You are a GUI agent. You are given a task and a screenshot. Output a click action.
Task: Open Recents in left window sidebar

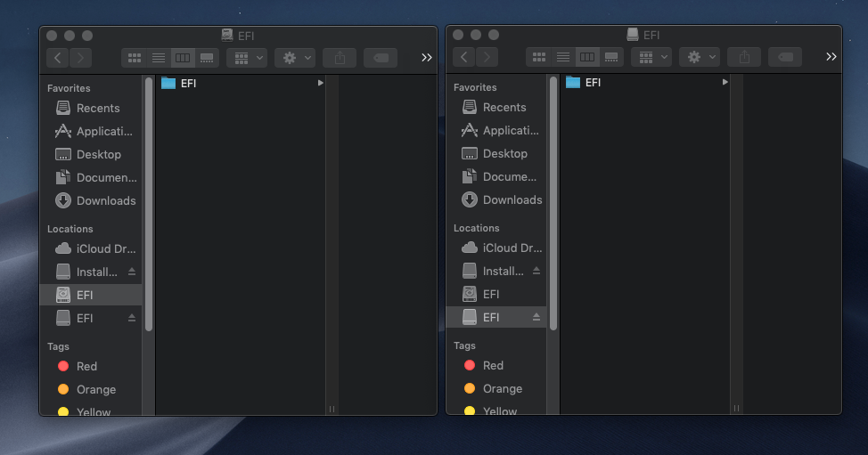click(91, 109)
